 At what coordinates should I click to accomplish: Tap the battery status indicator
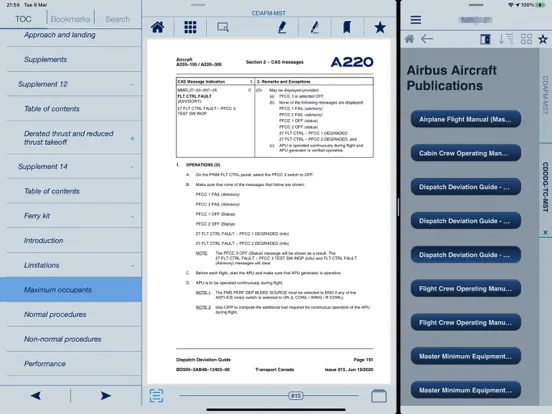click(x=540, y=5)
